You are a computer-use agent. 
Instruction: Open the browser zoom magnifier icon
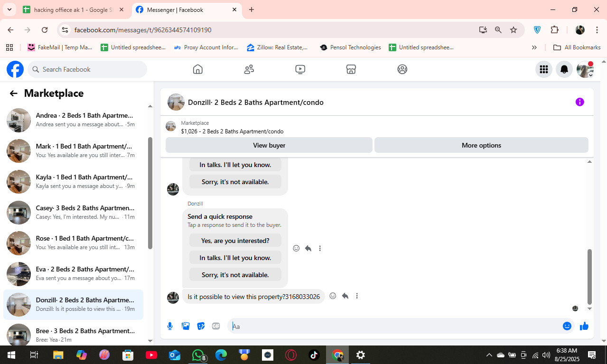498,30
